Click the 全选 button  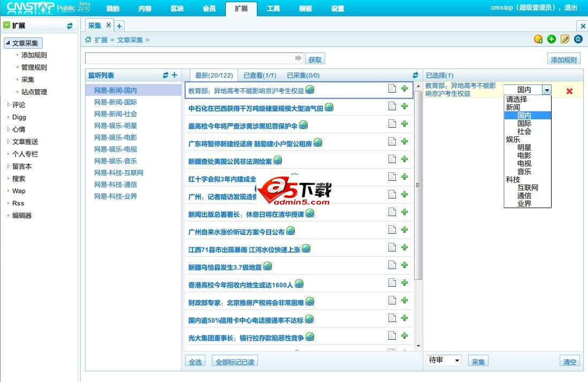[x=195, y=362]
